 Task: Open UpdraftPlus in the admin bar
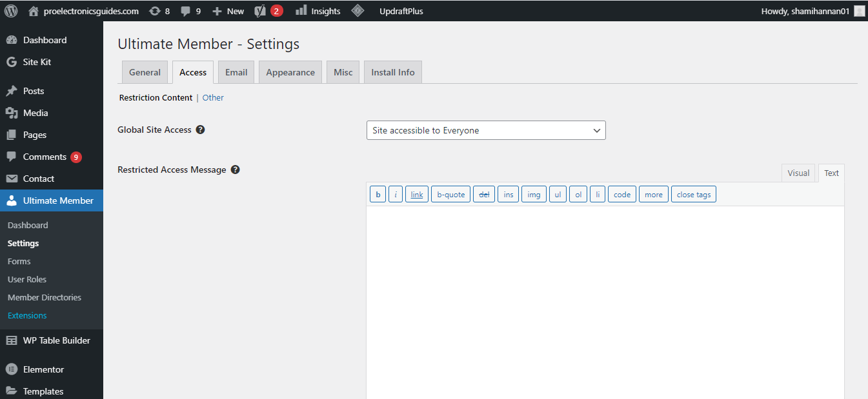(x=401, y=11)
